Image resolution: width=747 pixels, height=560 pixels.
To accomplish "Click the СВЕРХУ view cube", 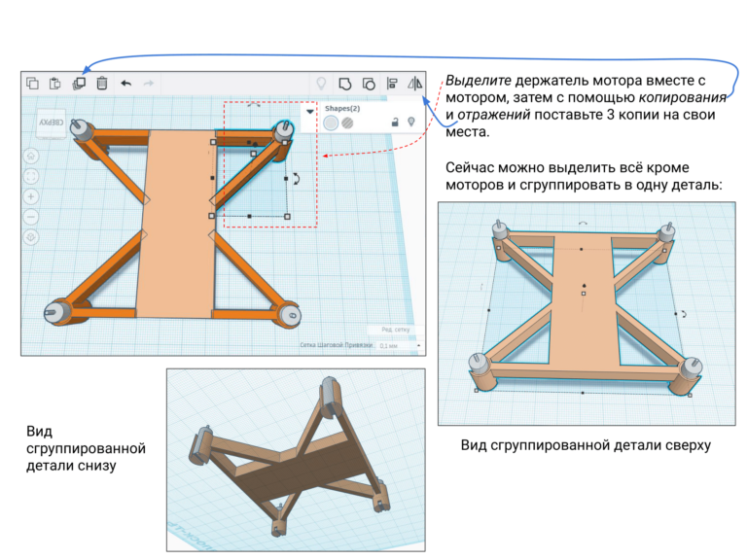I will pyautogui.click(x=51, y=123).
